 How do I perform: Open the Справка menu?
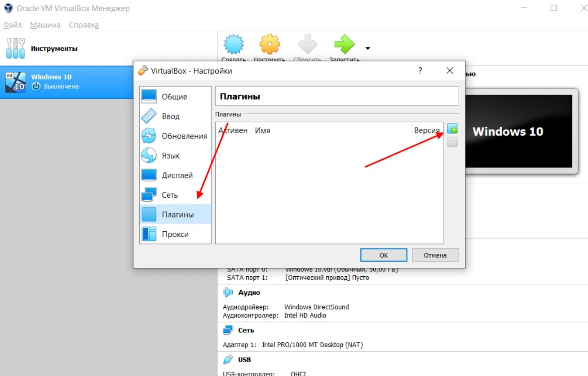(x=84, y=25)
